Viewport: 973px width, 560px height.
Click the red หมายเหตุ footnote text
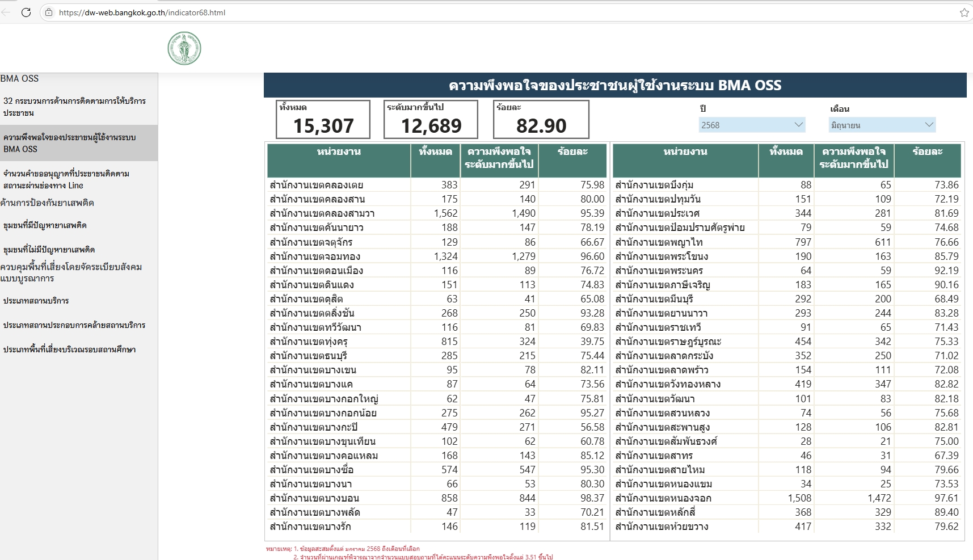409,553
